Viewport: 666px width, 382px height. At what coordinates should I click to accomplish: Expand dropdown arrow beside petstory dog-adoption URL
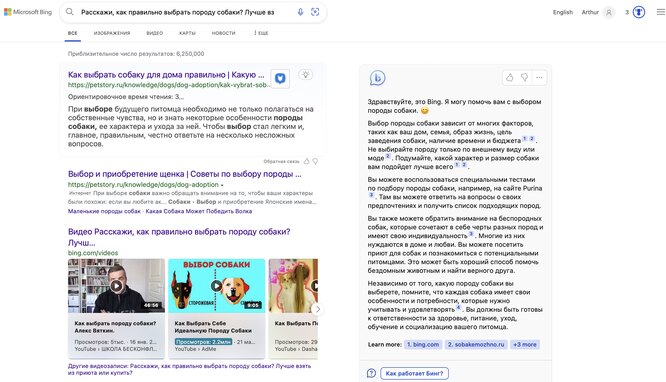click(222, 185)
